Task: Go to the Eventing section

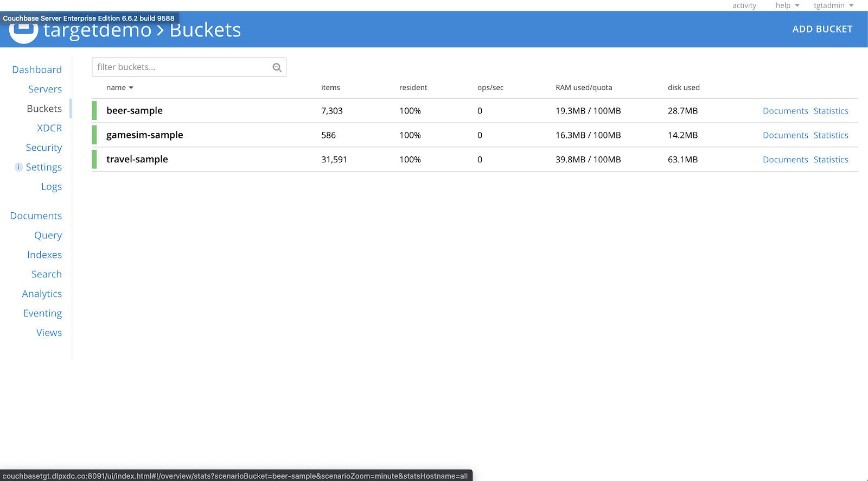Action: (42, 313)
